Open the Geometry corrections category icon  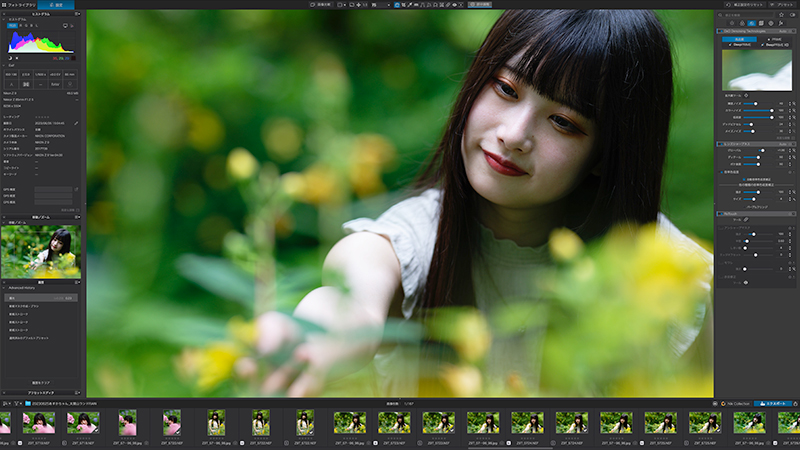pos(761,23)
